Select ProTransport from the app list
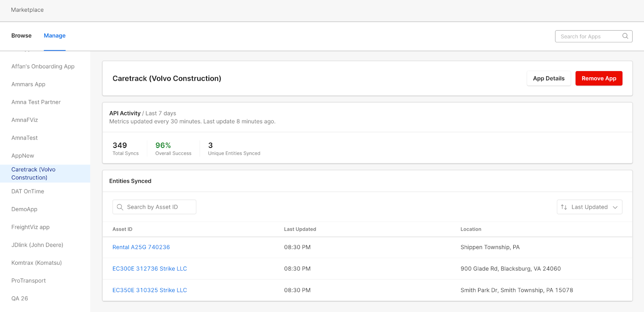 29,281
